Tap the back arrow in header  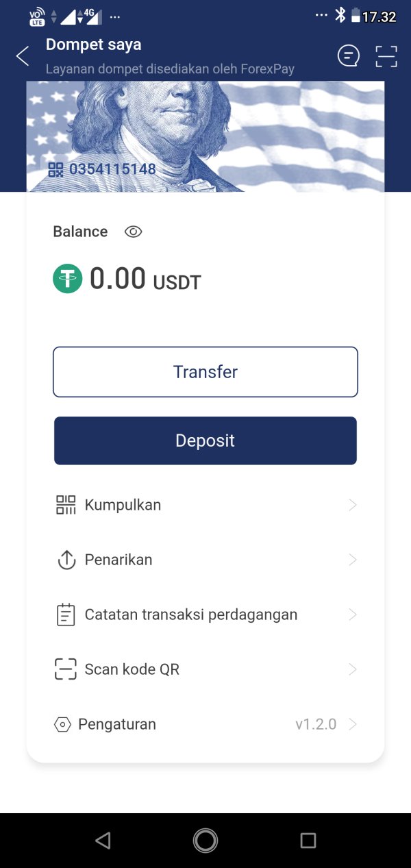point(23,56)
